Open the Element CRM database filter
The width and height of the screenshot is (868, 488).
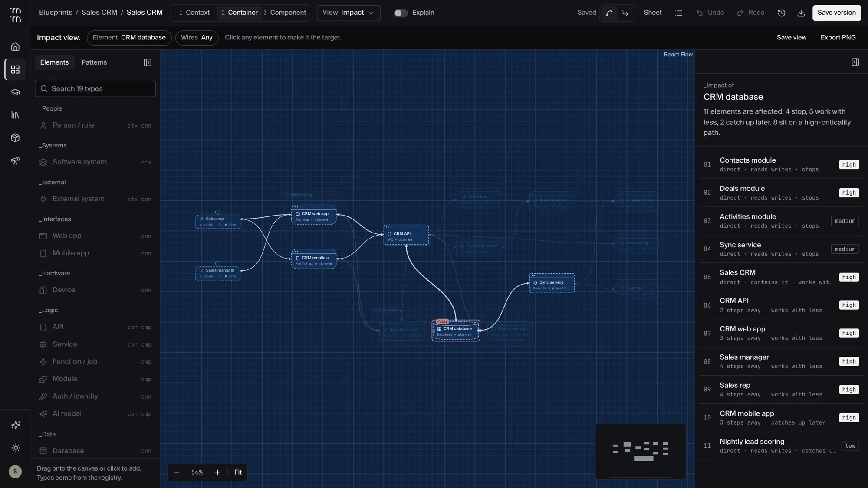point(129,38)
